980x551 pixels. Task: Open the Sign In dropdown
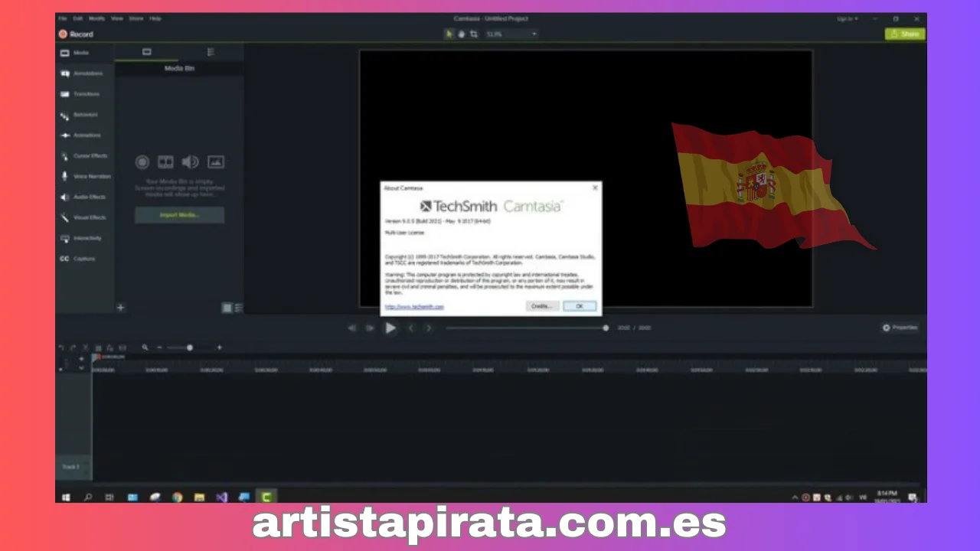(848, 18)
